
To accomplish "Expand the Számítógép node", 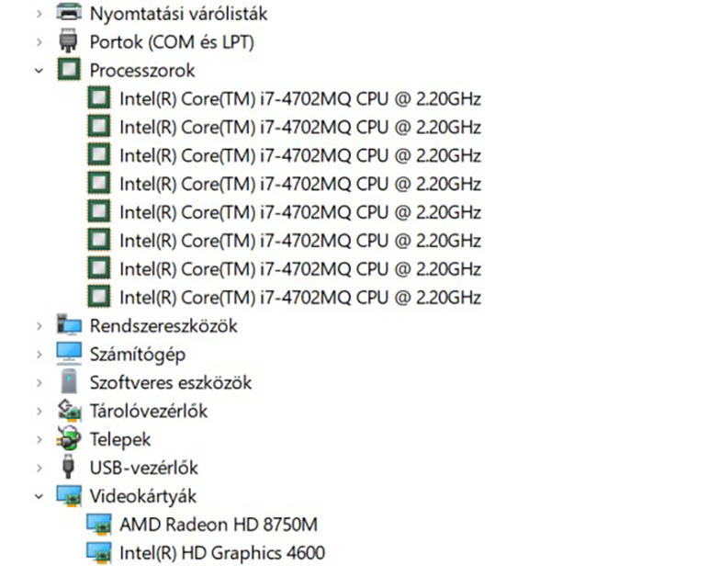I will 39,355.
